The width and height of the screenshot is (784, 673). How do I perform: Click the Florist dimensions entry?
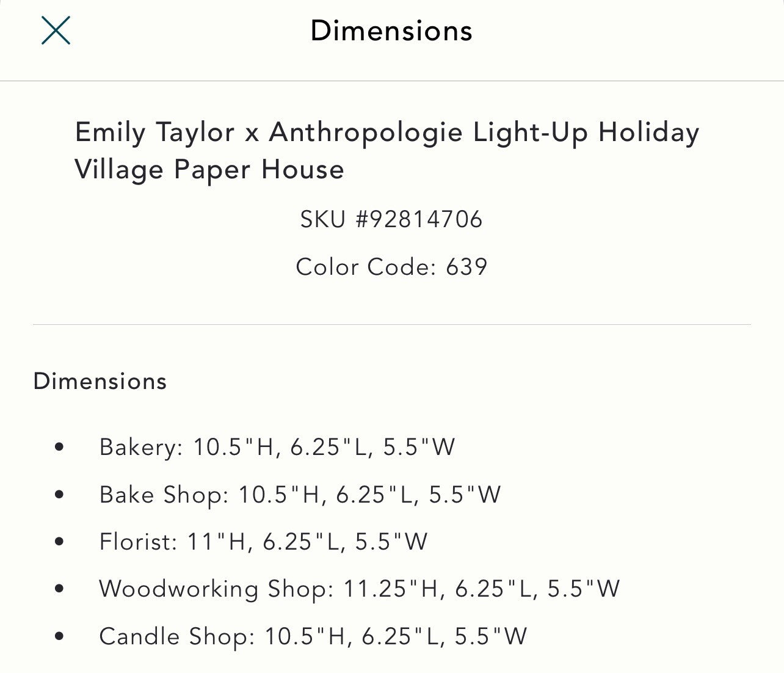pos(264,541)
